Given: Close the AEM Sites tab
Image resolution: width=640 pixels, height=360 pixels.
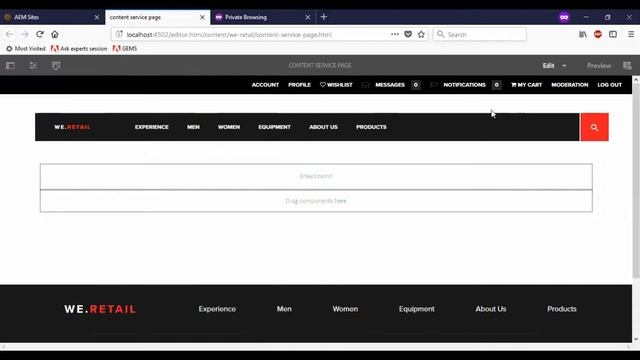Looking at the screenshot, I should (97, 17).
